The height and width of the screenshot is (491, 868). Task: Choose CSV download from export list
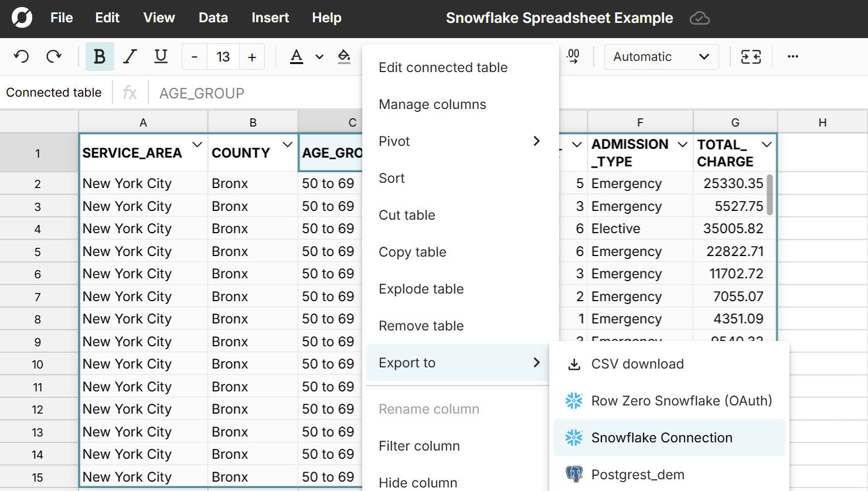click(637, 364)
